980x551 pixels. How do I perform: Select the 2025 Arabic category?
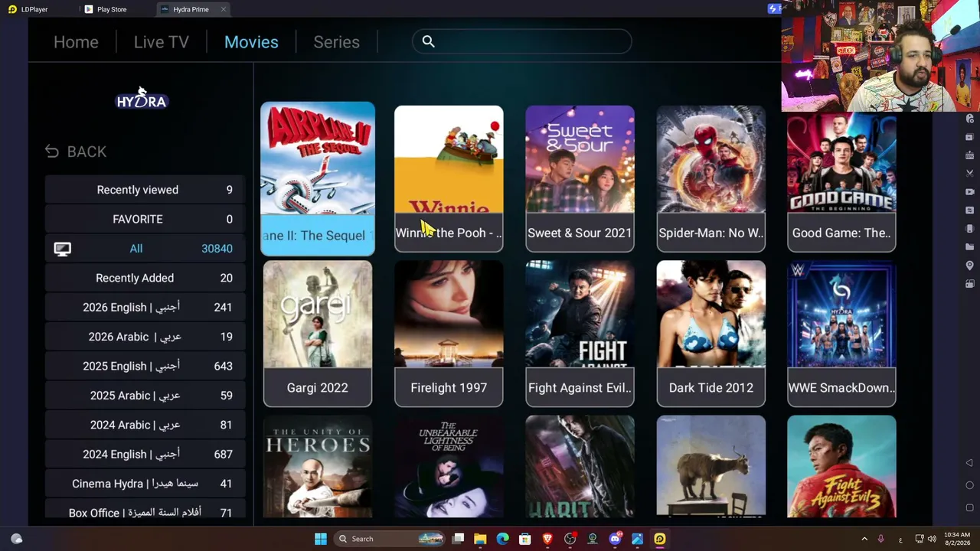point(145,396)
